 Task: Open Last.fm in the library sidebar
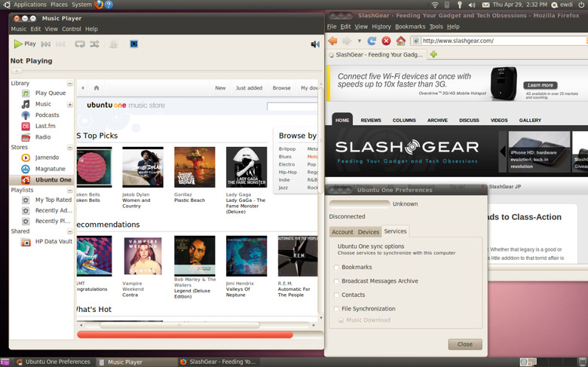coord(45,126)
